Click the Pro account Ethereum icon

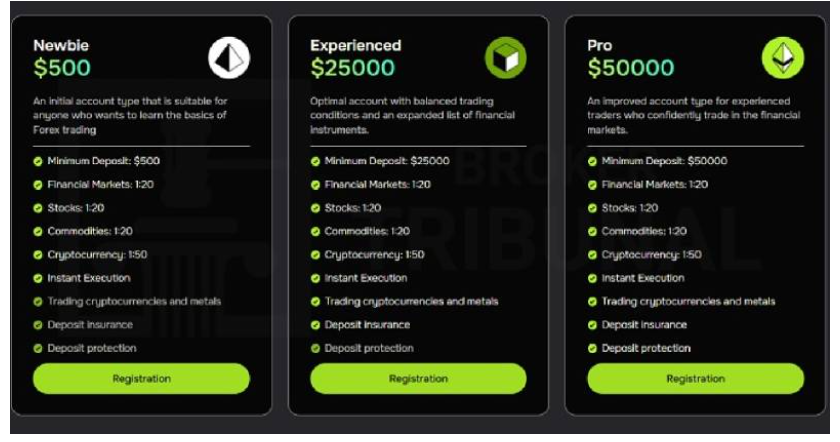click(782, 59)
